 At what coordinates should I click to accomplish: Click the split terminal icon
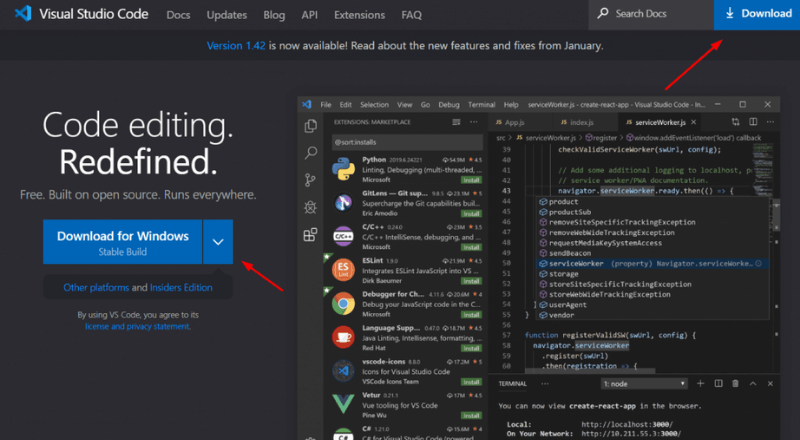pos(718,384)
